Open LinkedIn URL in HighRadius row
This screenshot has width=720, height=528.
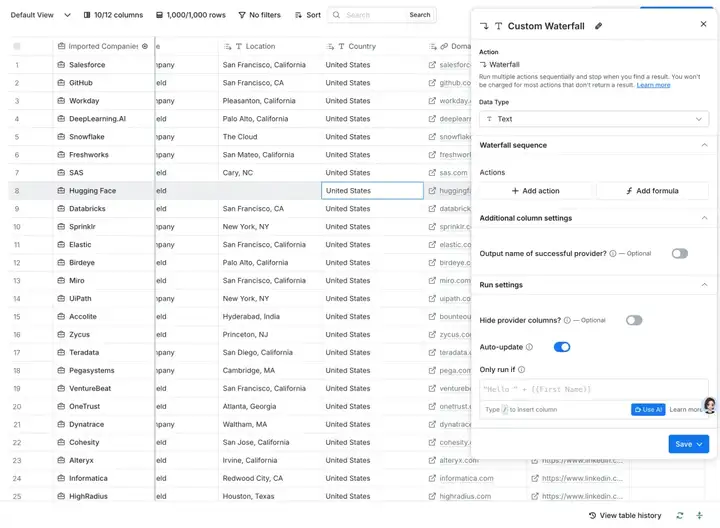pos(582,496)
